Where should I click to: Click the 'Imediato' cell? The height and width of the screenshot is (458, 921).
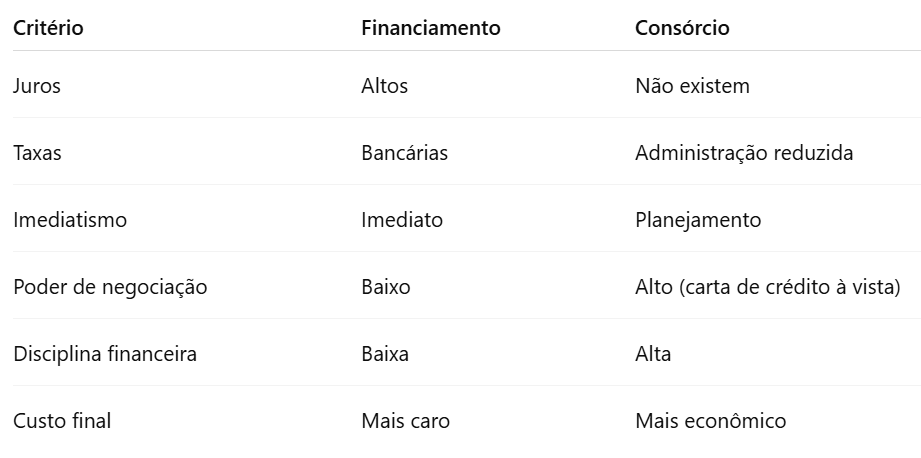(401, 220)
